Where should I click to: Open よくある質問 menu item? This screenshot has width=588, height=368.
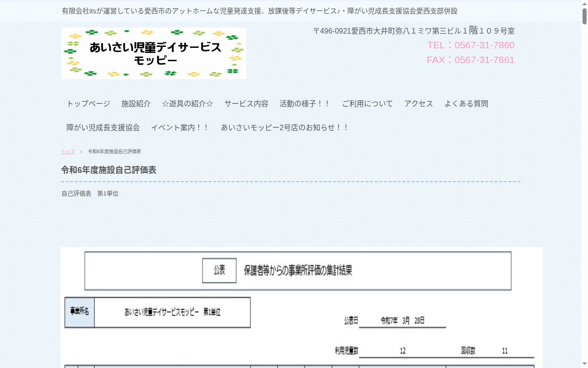tap(466, 104)
